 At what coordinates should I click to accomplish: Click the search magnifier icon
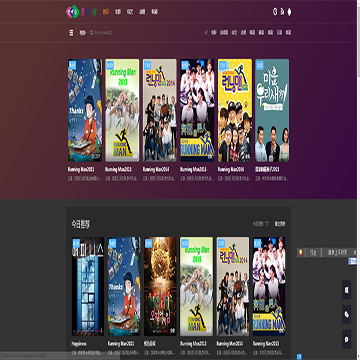[91, 33]
